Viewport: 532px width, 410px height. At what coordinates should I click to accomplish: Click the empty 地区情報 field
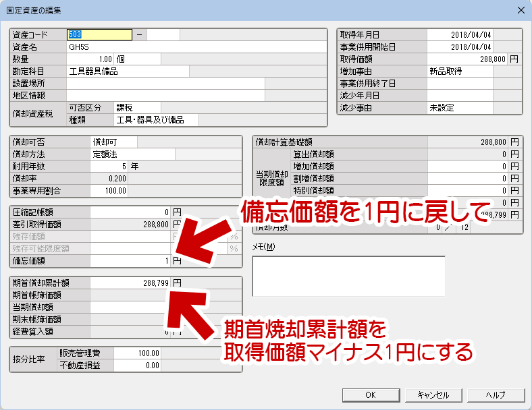tap(165, 96)
